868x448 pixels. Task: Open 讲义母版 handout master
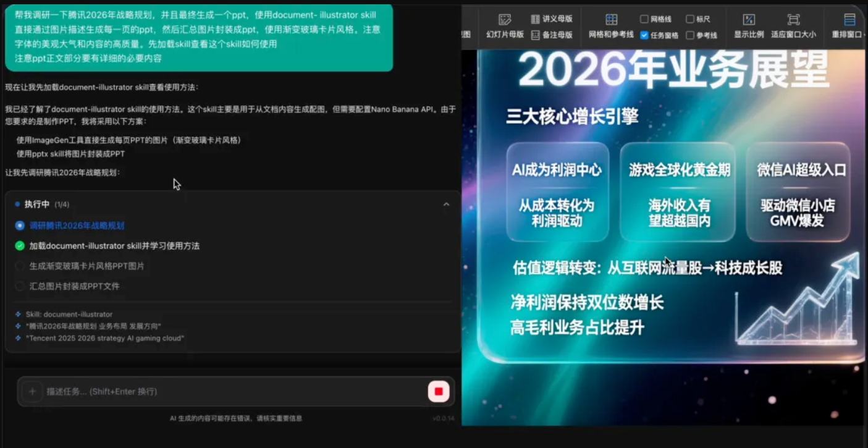coord(551,19)
